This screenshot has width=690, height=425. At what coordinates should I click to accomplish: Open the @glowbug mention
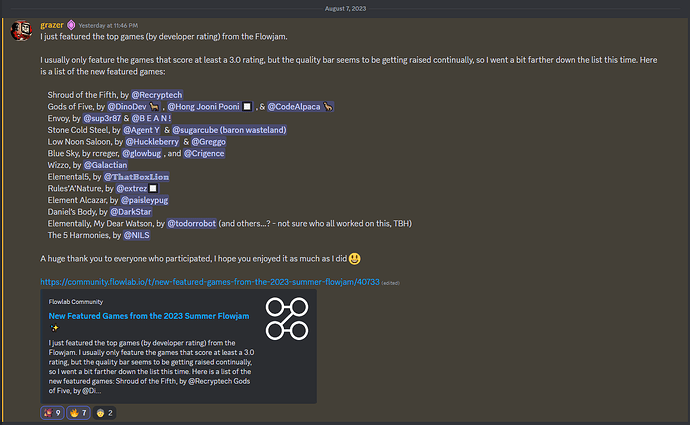(142, 153)
